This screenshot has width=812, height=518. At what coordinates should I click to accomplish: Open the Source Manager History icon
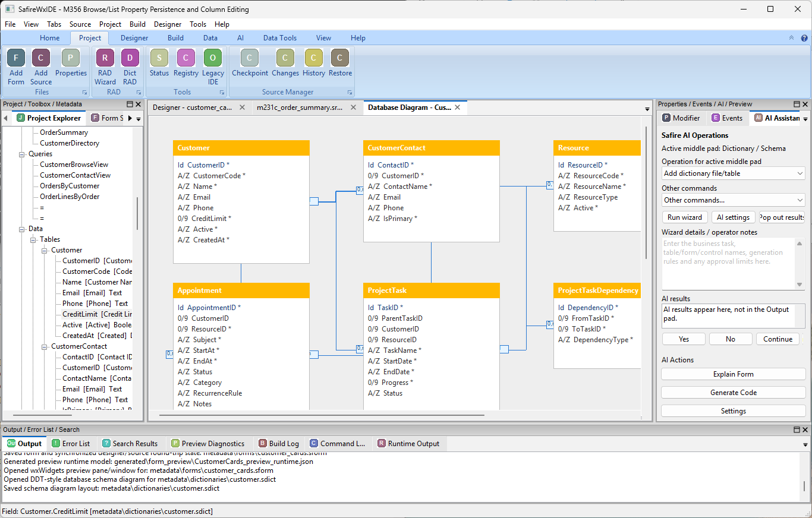(313, 58)
